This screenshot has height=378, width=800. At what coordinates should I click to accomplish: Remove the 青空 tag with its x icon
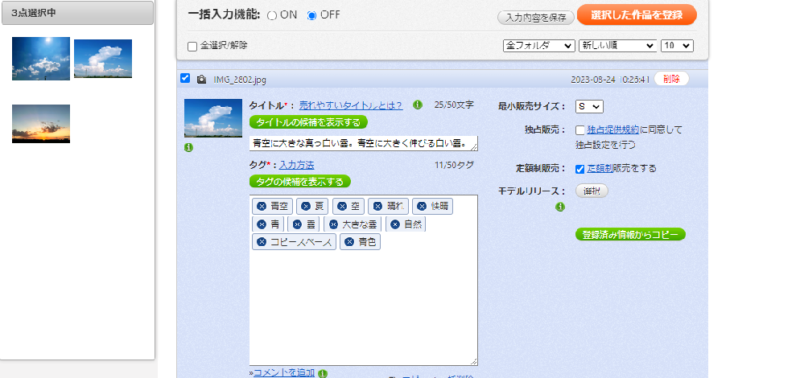tap(261, 206)
